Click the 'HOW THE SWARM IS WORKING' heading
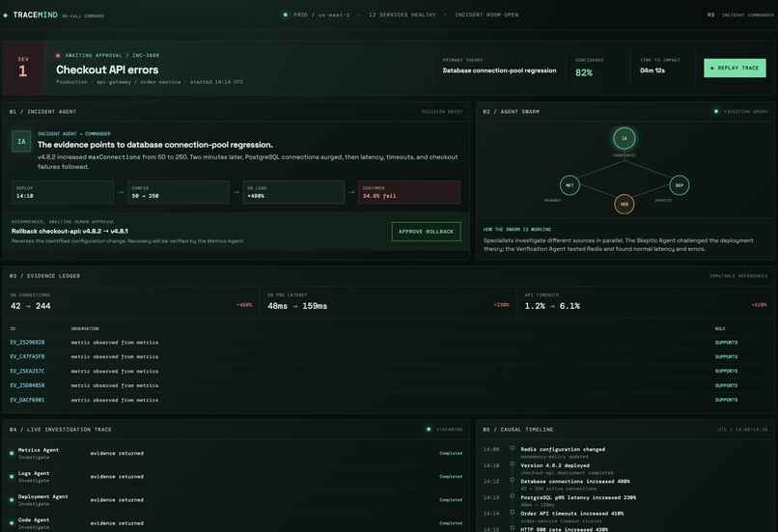778x532 pixels. 517,229
